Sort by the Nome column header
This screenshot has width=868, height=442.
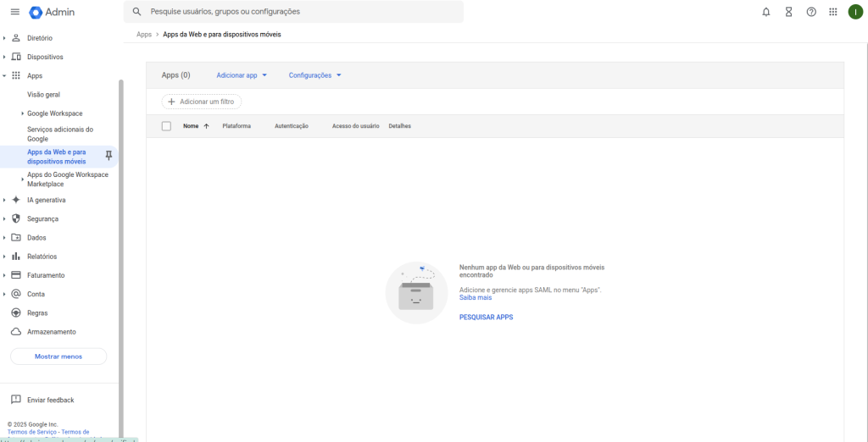(x=191, y=126)
